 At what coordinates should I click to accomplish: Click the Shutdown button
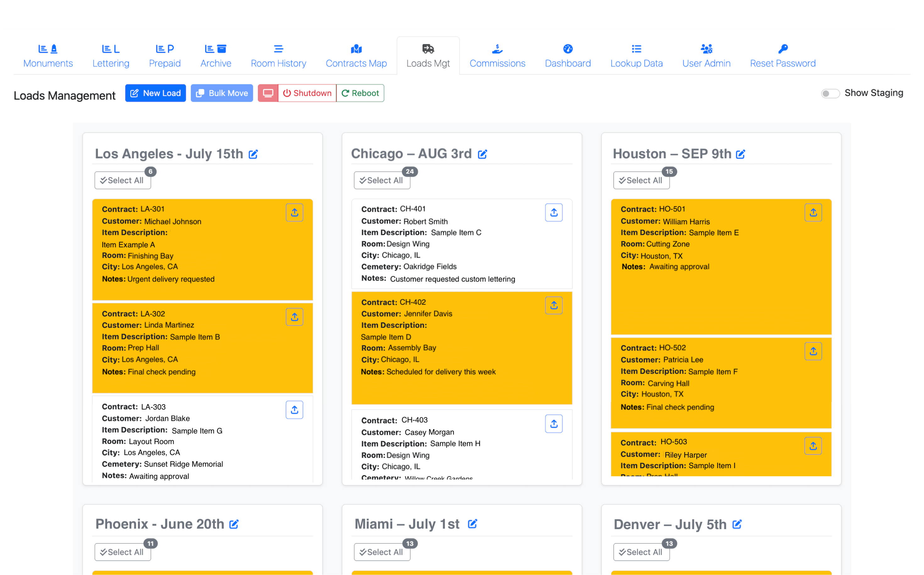pyautogui.click(x=307, y=93)
